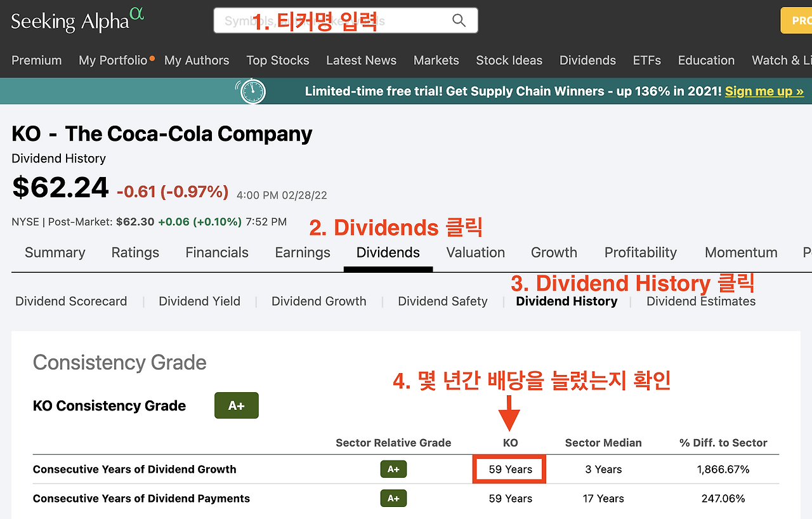Open the Profitability tab

pos(641,253)
